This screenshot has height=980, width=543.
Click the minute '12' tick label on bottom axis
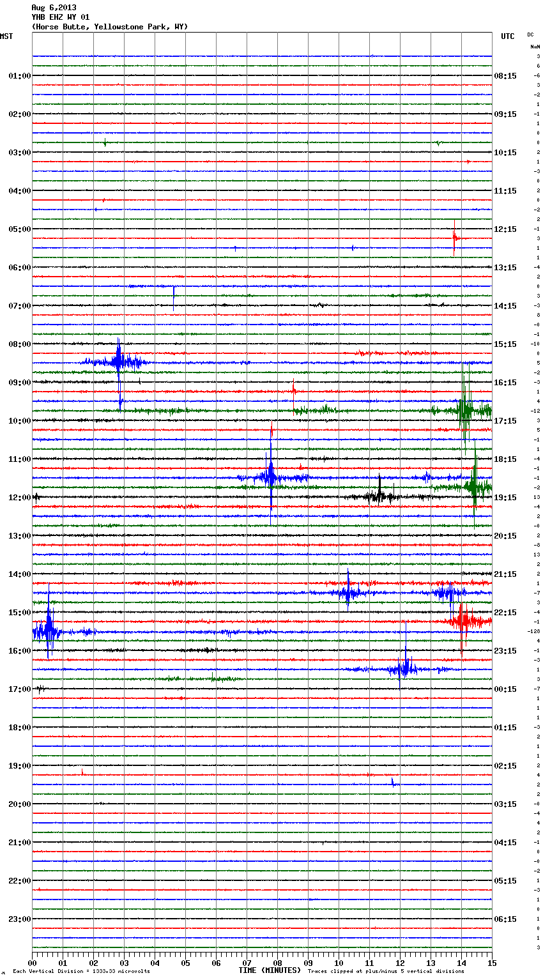click(400, 963)
